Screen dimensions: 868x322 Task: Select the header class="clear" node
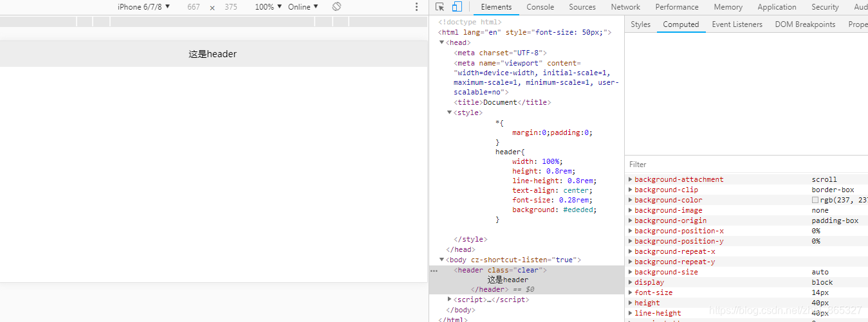(501, 271)
